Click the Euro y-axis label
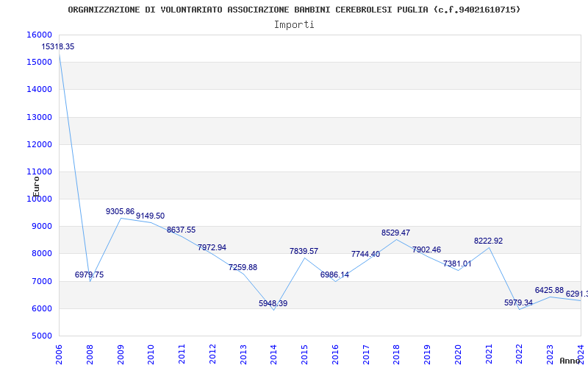 pos(36,185)
